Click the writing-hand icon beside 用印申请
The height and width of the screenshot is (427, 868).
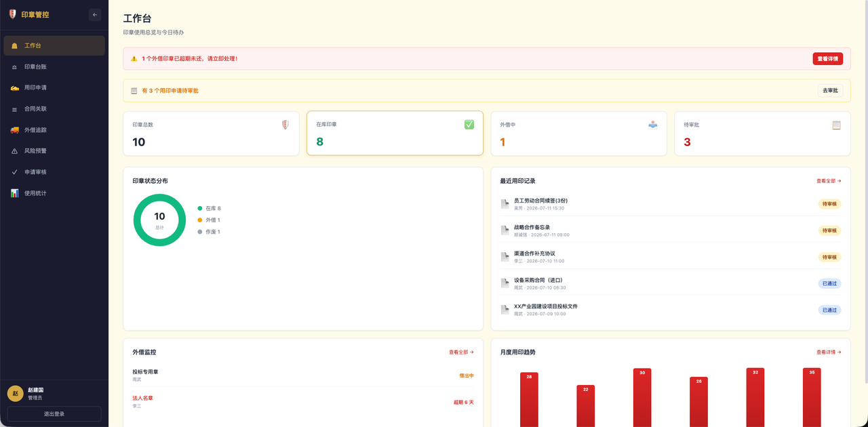coord(15,87)
